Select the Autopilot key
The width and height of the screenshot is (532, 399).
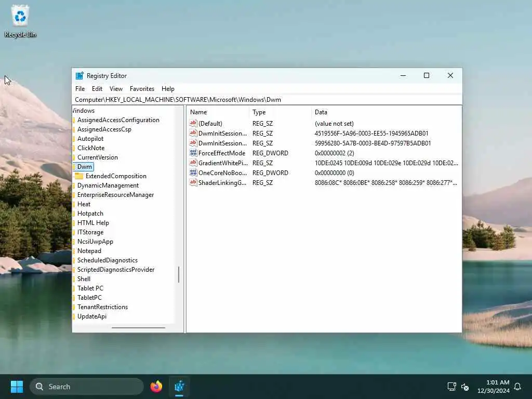pyautogui.click(x=90, y=138)
